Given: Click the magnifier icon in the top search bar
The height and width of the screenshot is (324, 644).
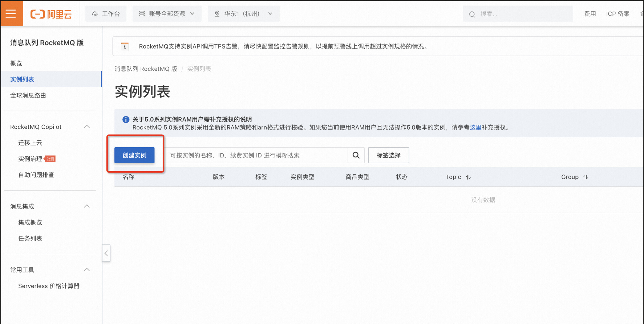Looking at the screenshot, I should coord(472,14).
